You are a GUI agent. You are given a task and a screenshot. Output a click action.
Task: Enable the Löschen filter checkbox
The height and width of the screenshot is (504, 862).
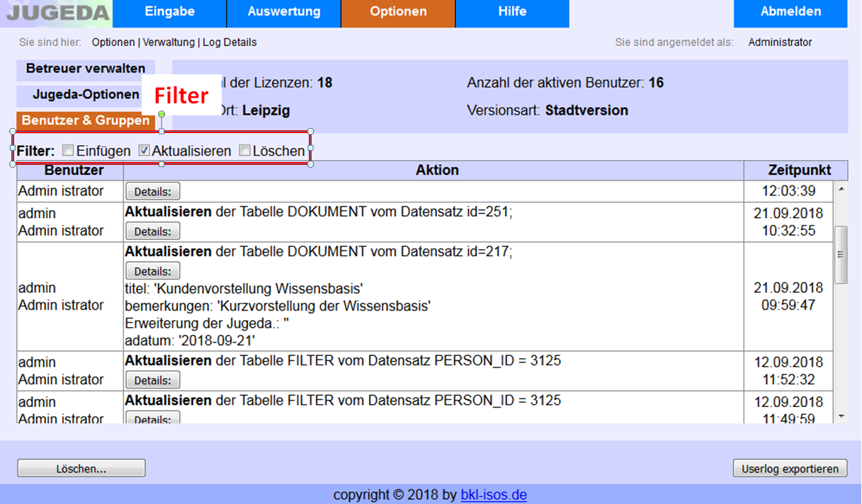pos(244,151)
